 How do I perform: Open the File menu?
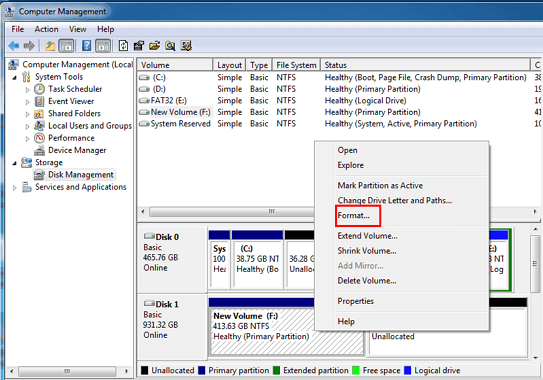pos(18,29)
